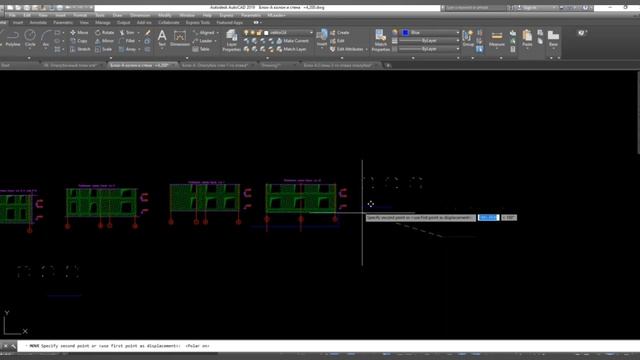This screenshot has height=360, width=640.
Task: Switch to the Drawing1 file tab
Action: (x=271, y=65)
